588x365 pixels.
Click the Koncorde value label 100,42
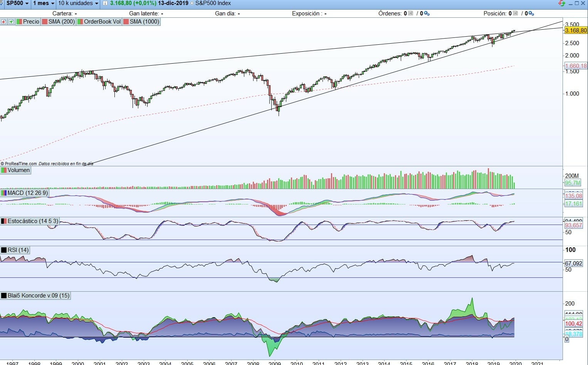[573, 324]
